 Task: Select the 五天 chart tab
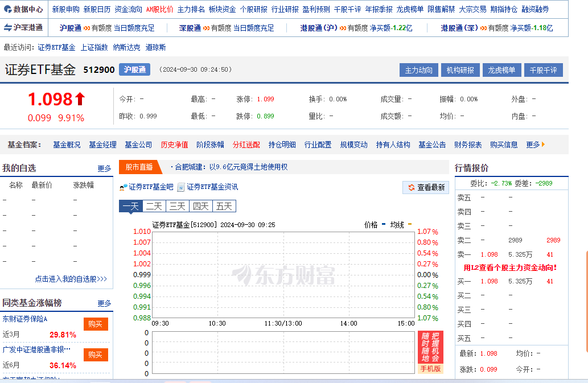pos(224,206)
